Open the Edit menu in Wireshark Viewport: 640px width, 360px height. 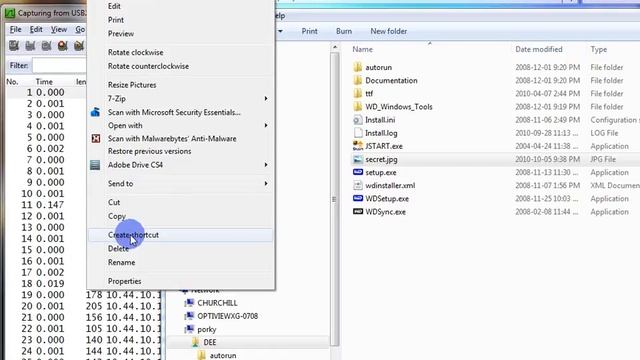point(36,29)
